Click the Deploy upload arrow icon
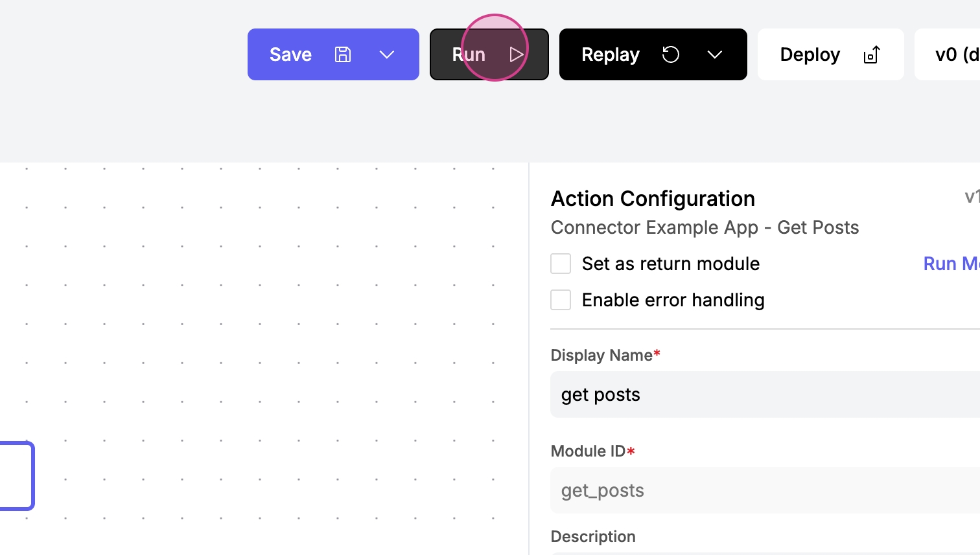This screenshot has height=555, width=980. [x=872, y=54]
